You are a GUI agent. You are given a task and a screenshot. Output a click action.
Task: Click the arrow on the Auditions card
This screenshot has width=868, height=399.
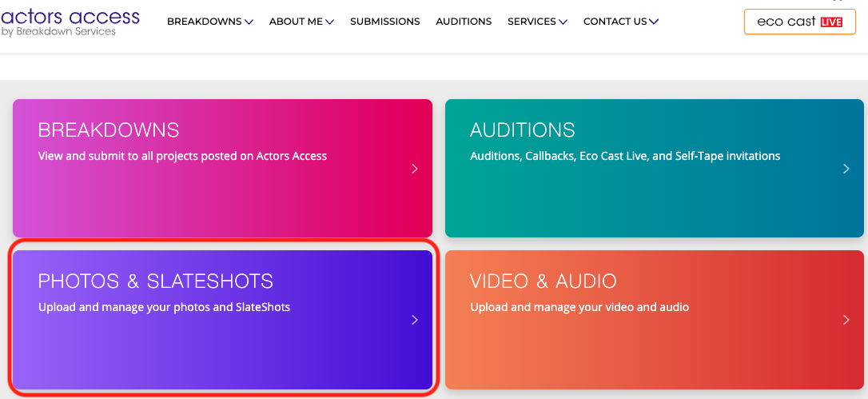(846, 169)
